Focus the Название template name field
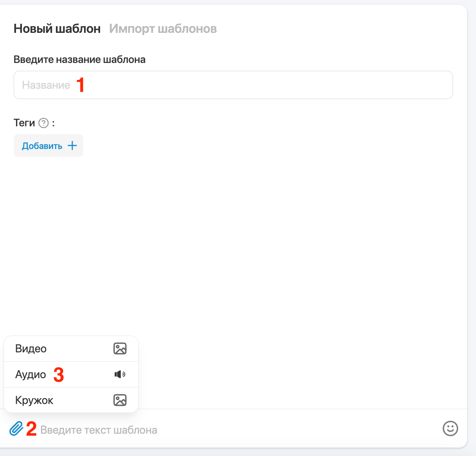Screen dimensions: 476x456 tap(233, 85)
